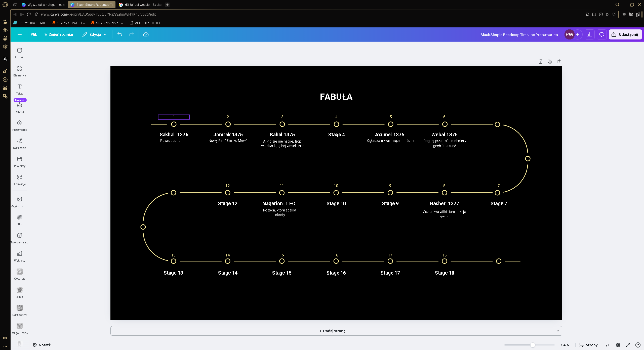Open the analytics bar chart icon
The width and height of the screenshot is (644, 350).
click(590, 34)
